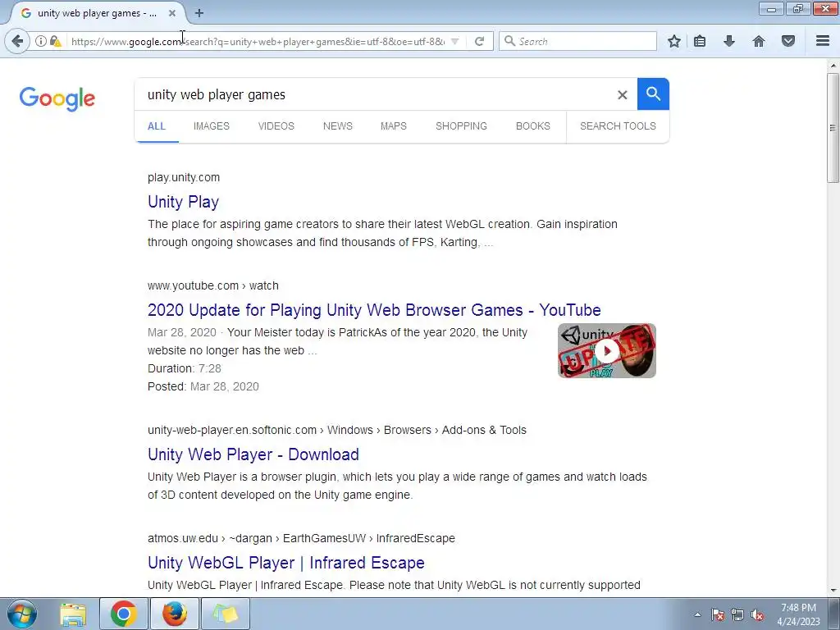Open Unity Web Player - Download link

(x=253, y=454)
